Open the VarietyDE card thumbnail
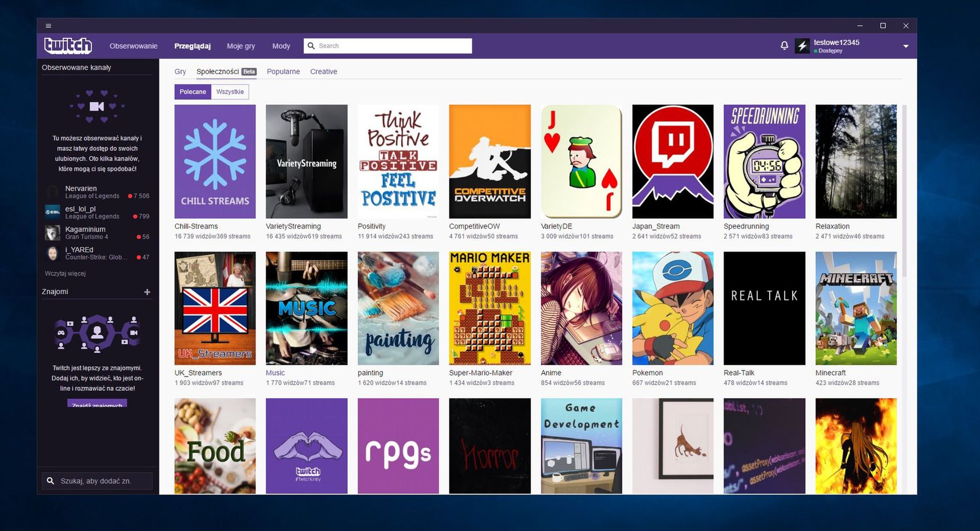The image size is (980, 531). pyautogui.click(x=581, y=161)
